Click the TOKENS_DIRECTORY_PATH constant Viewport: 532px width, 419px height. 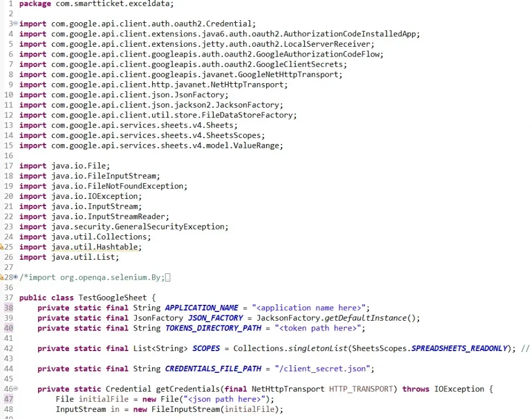(x=213, y=328)
